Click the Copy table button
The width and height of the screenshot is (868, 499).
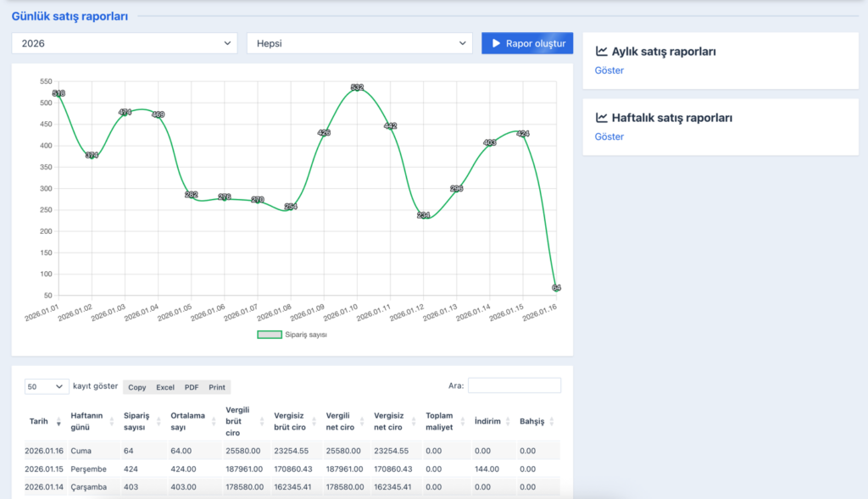pyautogui.click(x=136, y=387)
